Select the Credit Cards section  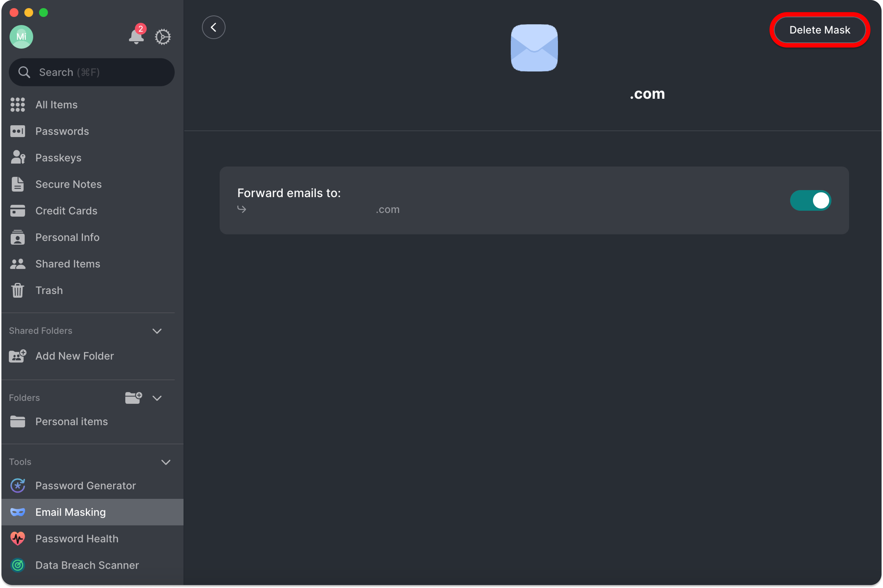pos(66,211)
